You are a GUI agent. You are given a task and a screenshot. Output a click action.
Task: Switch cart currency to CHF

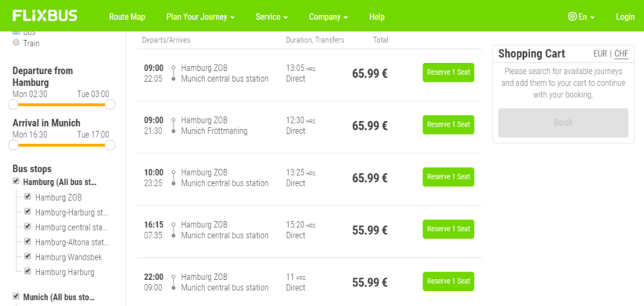pos(621,53)
